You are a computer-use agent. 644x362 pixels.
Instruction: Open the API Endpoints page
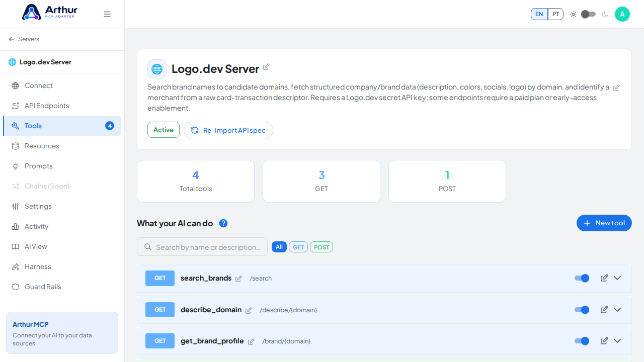click(x=62, y=106)
